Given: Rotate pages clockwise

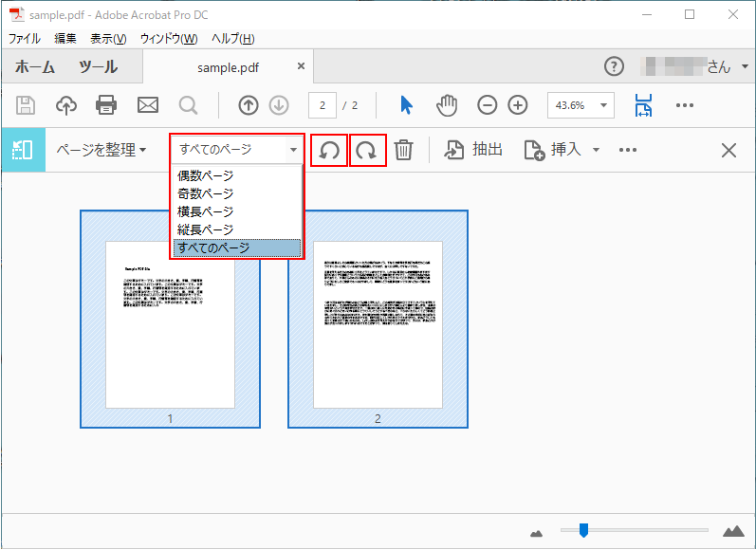Looking at the screenshot, I should [x=367, y=151].
